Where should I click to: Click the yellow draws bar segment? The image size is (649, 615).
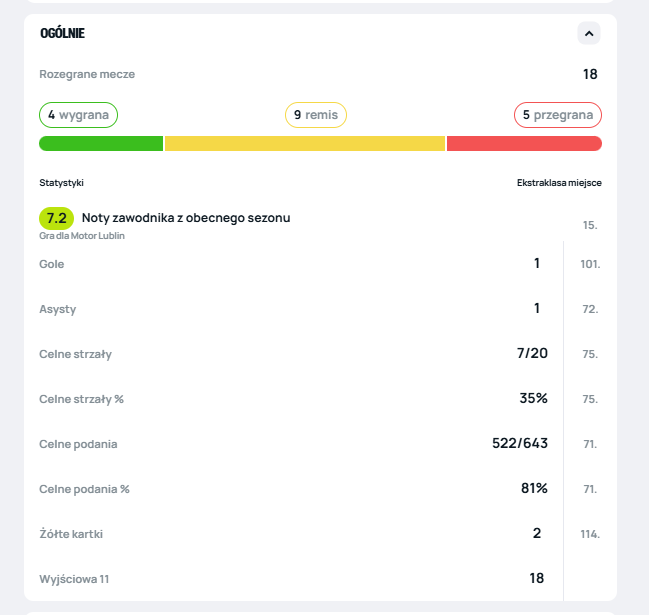(305, 143)
